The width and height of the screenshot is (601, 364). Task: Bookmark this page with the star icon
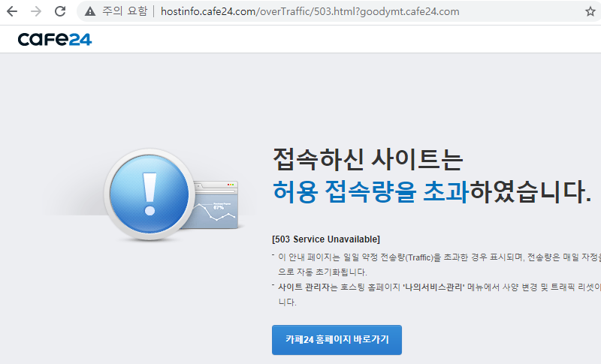pos(590,11)
